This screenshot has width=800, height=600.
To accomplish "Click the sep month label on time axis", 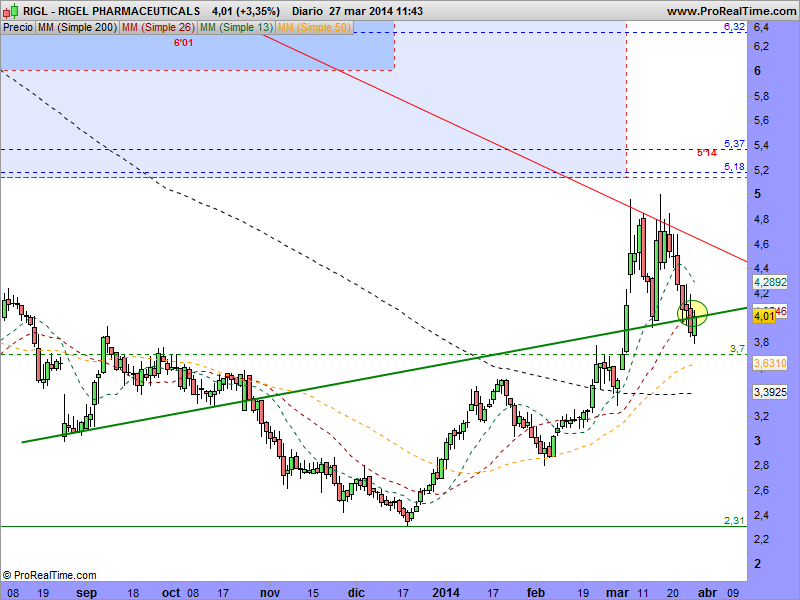I will coord(86,592).
